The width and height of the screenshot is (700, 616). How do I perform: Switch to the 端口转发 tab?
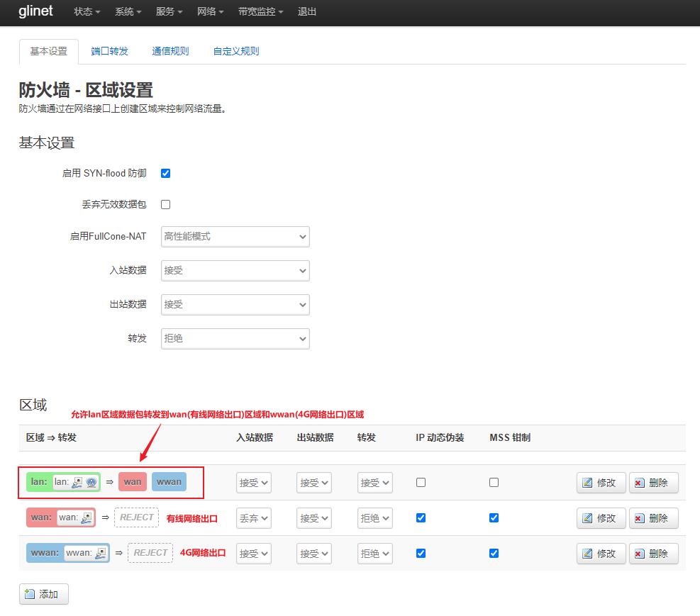[109, 51]
